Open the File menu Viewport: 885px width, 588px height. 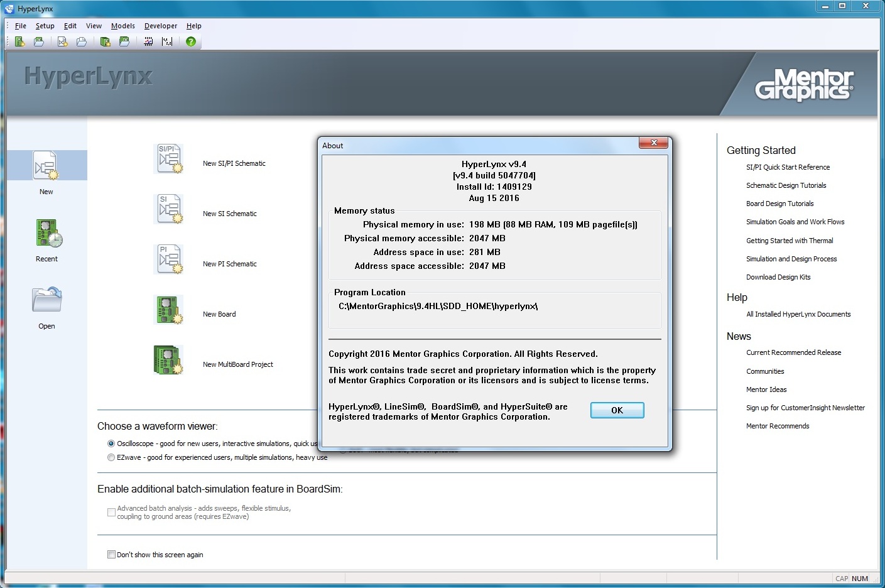[x=21, y=26]
